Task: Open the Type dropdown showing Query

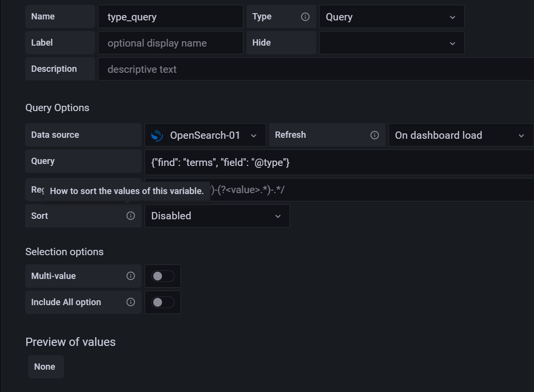Action: coord(391,16)
